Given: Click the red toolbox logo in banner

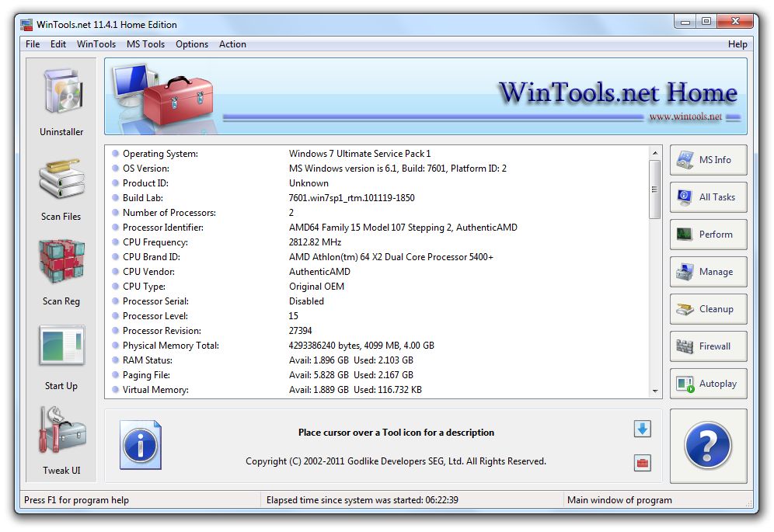Looking at the screenshot, I should pos(178,101).
